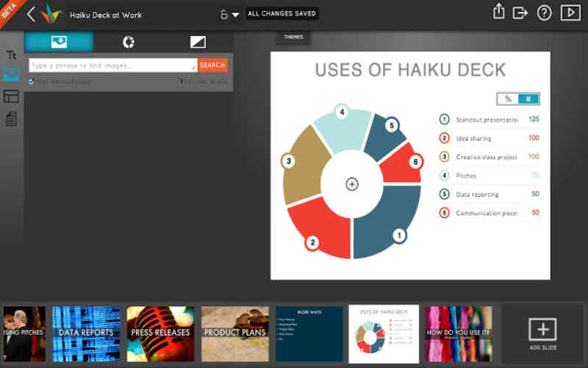Open the share icon in top bar
The width and height of the screenshot is (588, 368).
coord(499,13)
